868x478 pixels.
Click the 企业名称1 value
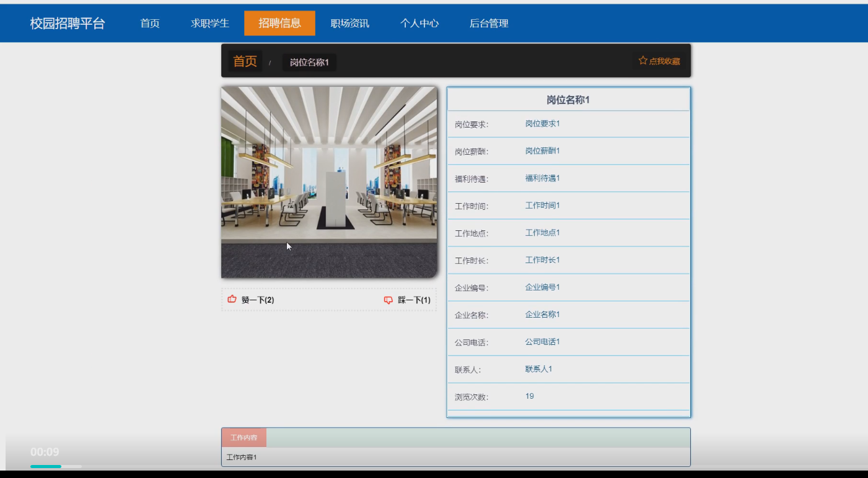(543, 315)
